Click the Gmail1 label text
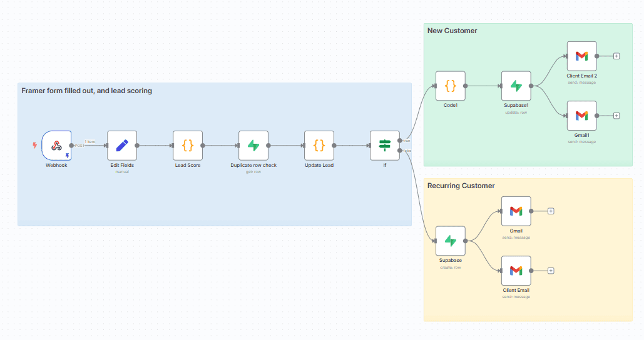 pyautogui.click(x=582, y=136)
